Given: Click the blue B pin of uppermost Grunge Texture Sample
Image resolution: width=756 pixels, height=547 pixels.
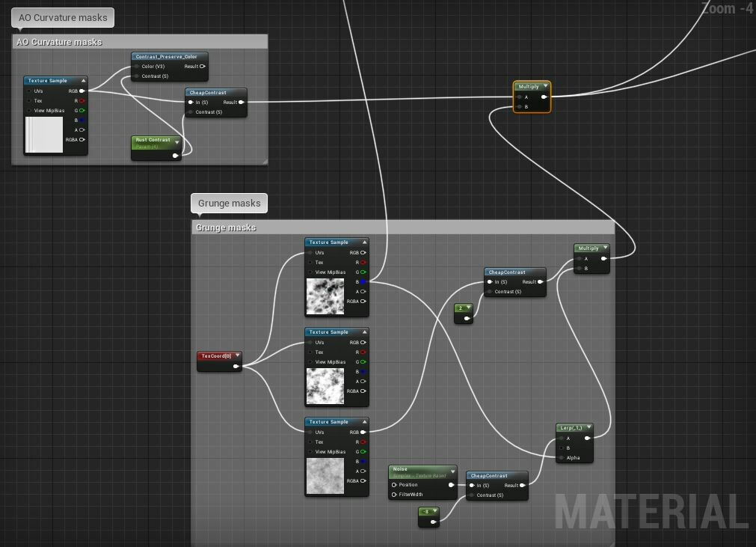Looking at the screenshot, I should point(363,281).
